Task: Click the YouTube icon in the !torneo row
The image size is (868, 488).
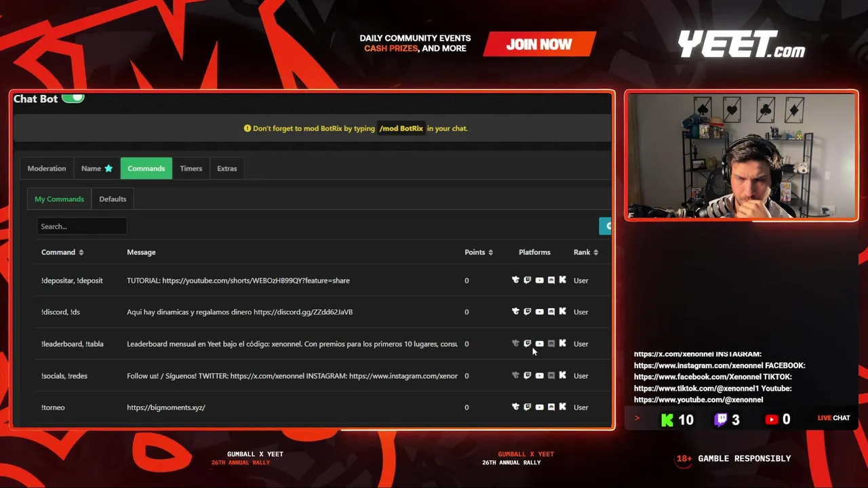Action: pyautogui.click(x=539, y=407)
